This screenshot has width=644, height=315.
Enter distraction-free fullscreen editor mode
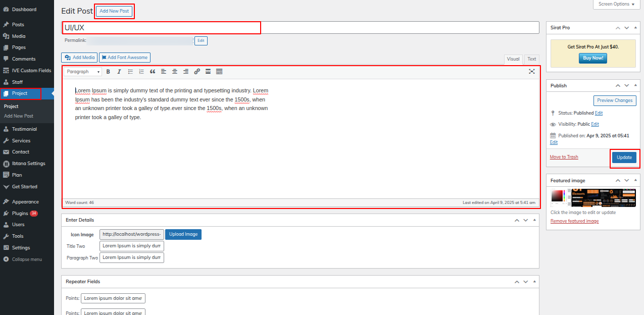[532, 72]
